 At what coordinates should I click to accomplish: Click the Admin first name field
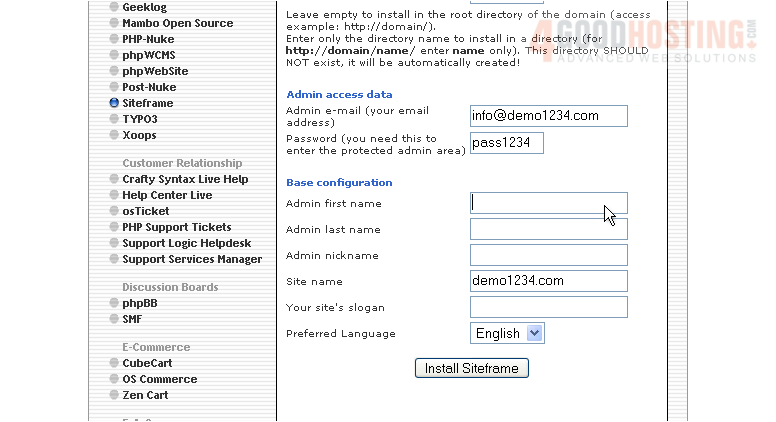point(548,203)
